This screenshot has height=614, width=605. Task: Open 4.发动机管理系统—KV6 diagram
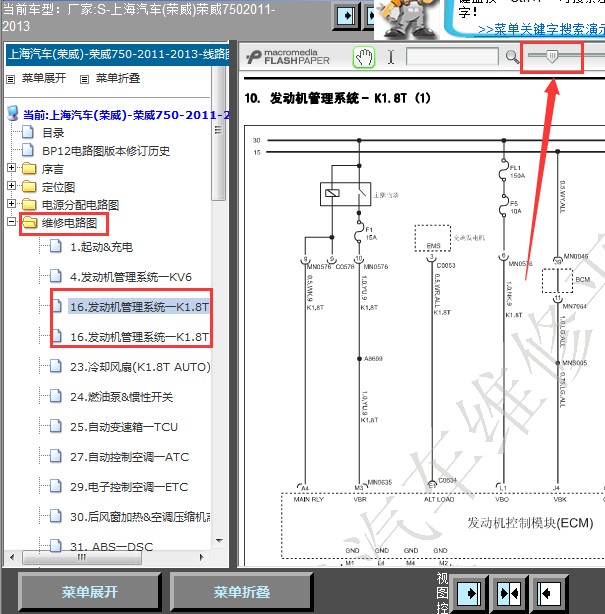131,277
